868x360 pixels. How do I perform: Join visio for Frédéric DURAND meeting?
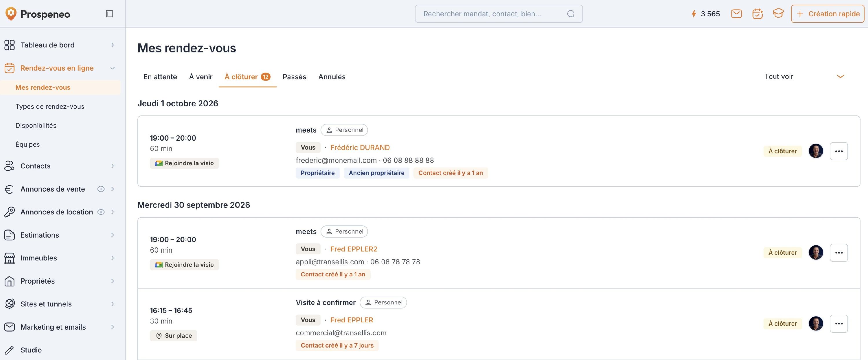(x=184, y=163)
